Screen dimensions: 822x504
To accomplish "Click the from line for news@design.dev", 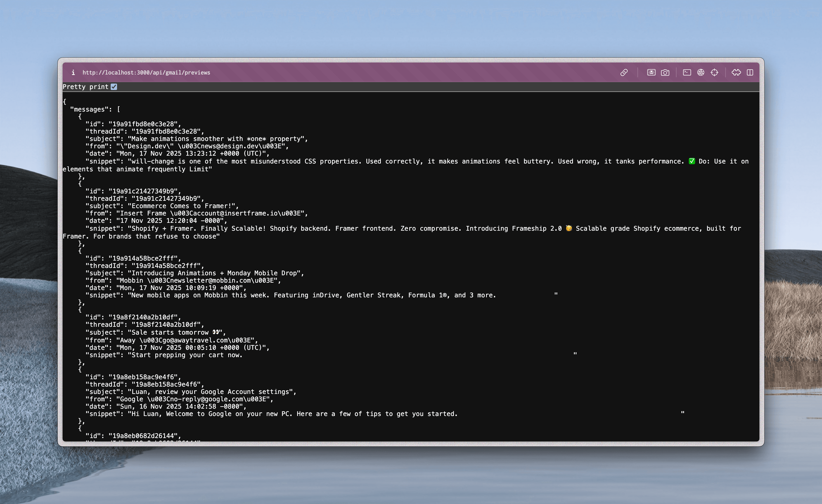I will click(x=187, y=146).
